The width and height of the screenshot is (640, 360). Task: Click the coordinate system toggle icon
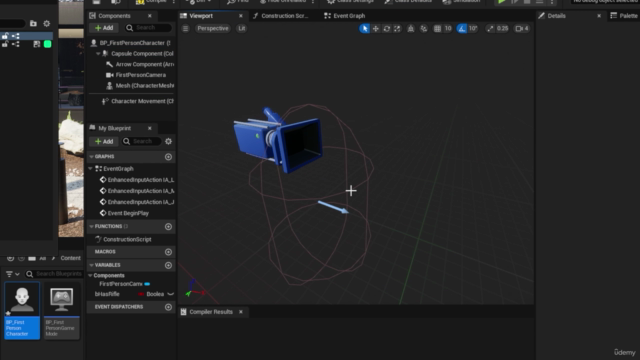pos(411,29)
